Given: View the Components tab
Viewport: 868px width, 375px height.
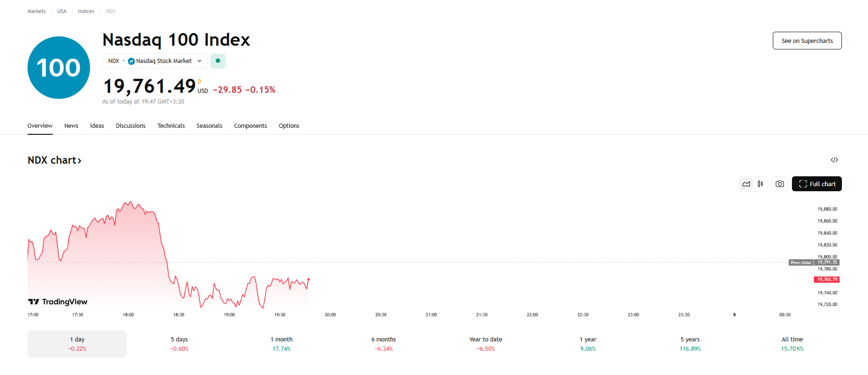Looking at the screenshot, I should coord(251,126).
